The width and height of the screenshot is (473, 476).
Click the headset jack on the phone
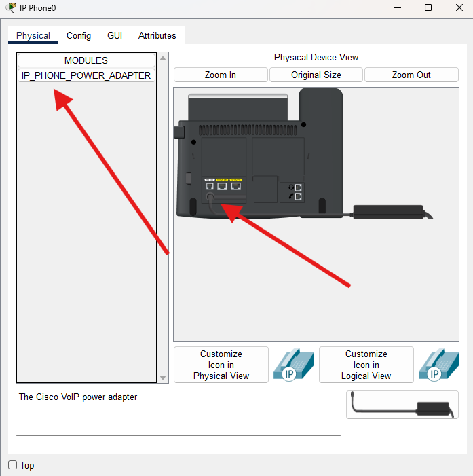[298, 187]
